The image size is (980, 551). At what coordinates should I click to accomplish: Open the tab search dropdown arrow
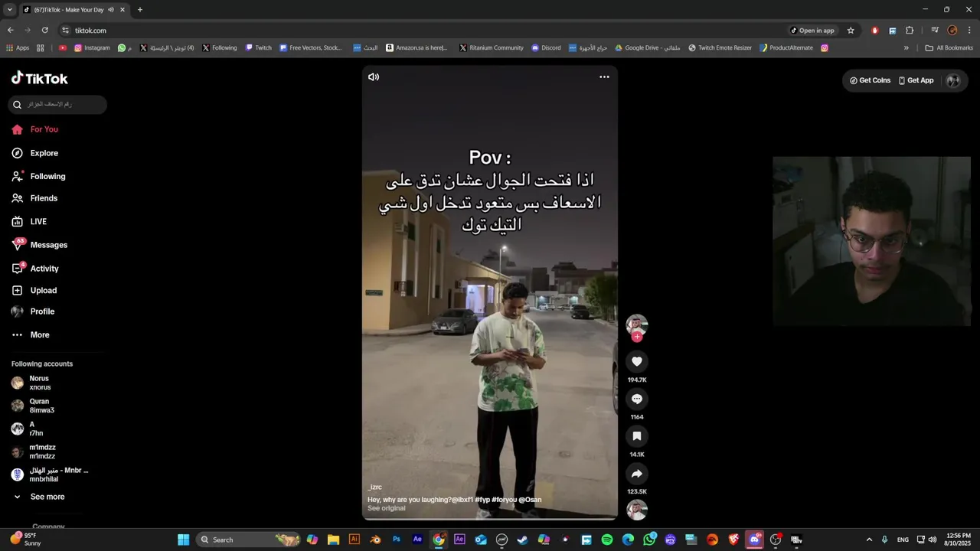(9, 10)
